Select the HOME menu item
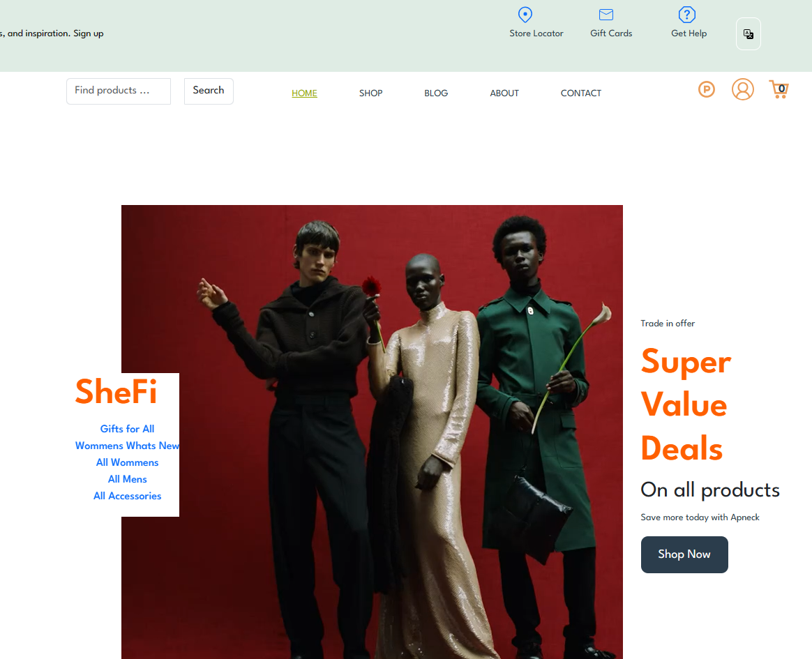Screen dimensions: 812x659 304,93
